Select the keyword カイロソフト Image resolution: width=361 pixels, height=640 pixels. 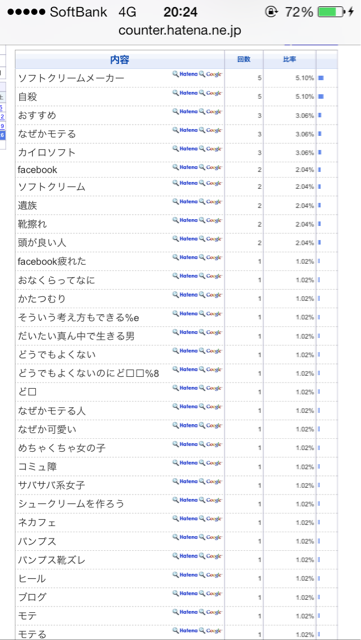click(47, 153)
